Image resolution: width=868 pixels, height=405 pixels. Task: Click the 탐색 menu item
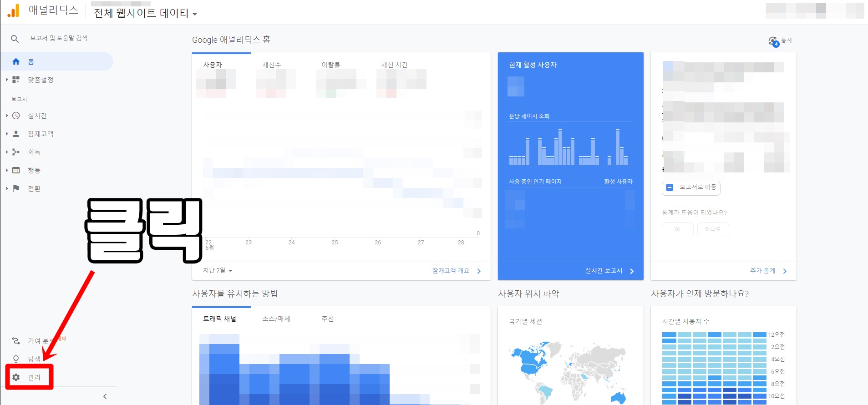click(x=34, y=359)
